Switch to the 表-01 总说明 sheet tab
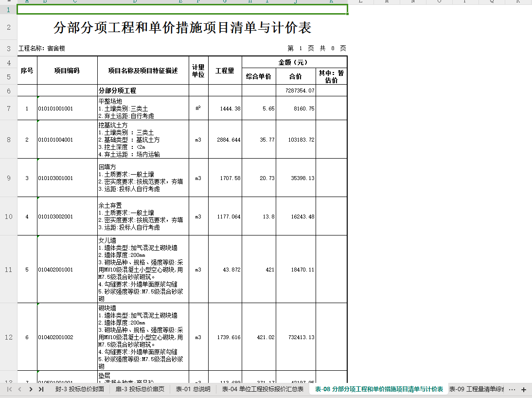 [193, 389]
